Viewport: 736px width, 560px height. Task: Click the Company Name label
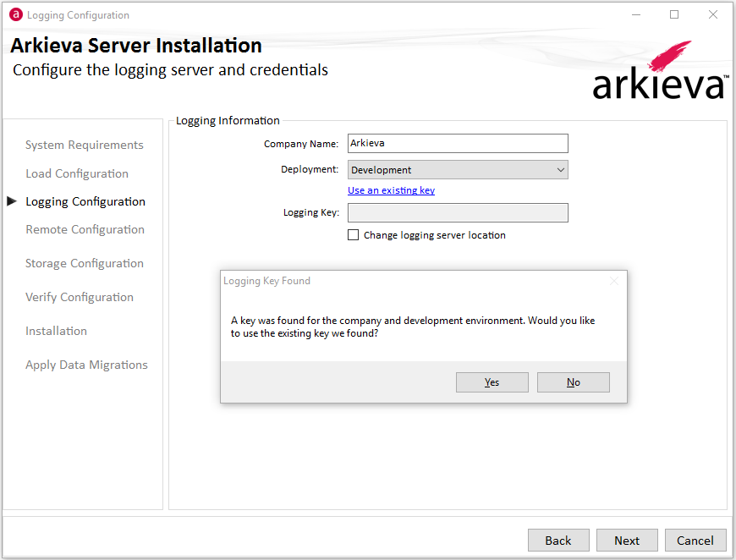[x=301, y=144]
